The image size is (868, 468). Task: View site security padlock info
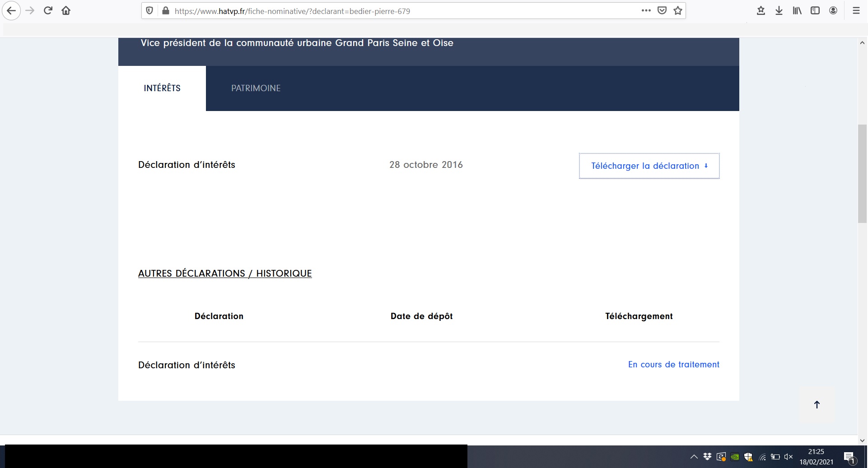coord(165,11)
